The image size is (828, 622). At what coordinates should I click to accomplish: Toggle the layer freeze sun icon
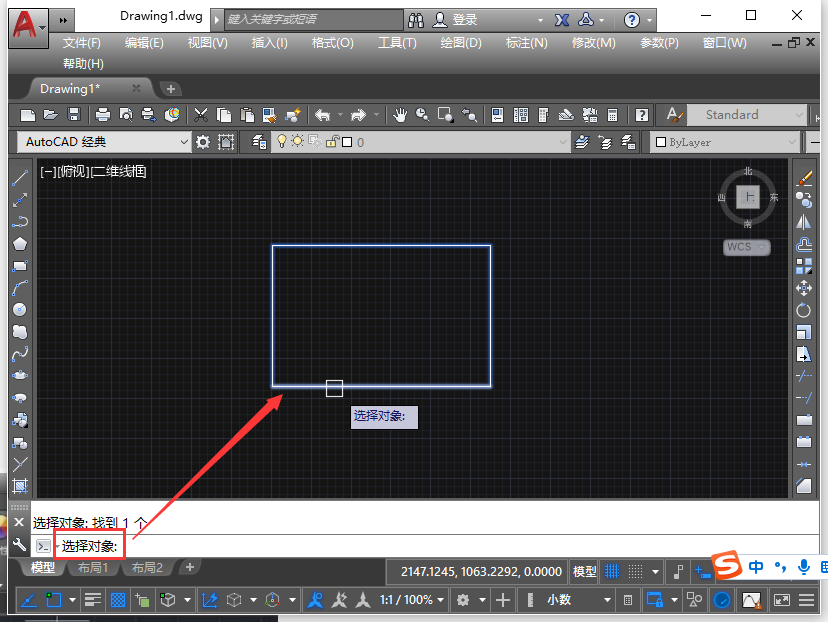(298, 141)
